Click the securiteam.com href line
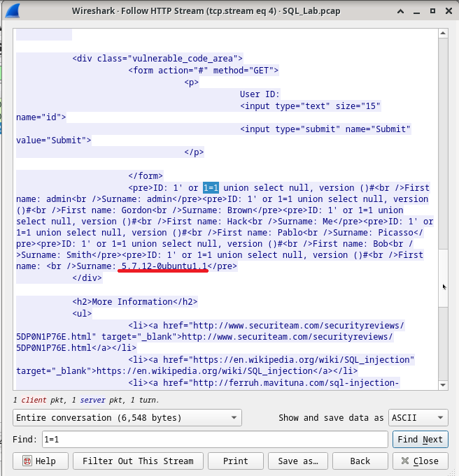The image size is (459, 476). [x=267, y=326]
